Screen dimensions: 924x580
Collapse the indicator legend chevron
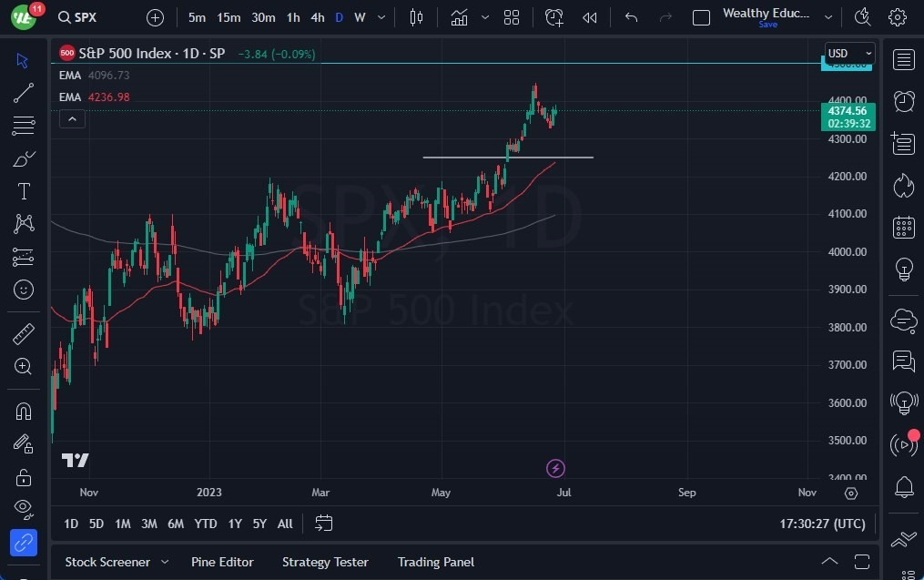pos(72,118)
